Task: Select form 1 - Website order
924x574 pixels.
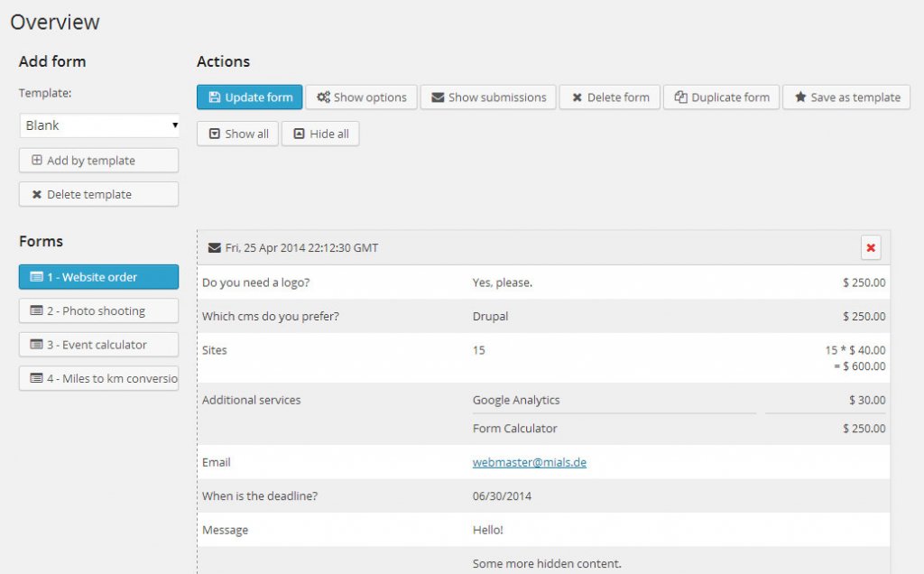Action: pyautogui.click(x=99, y=277)
